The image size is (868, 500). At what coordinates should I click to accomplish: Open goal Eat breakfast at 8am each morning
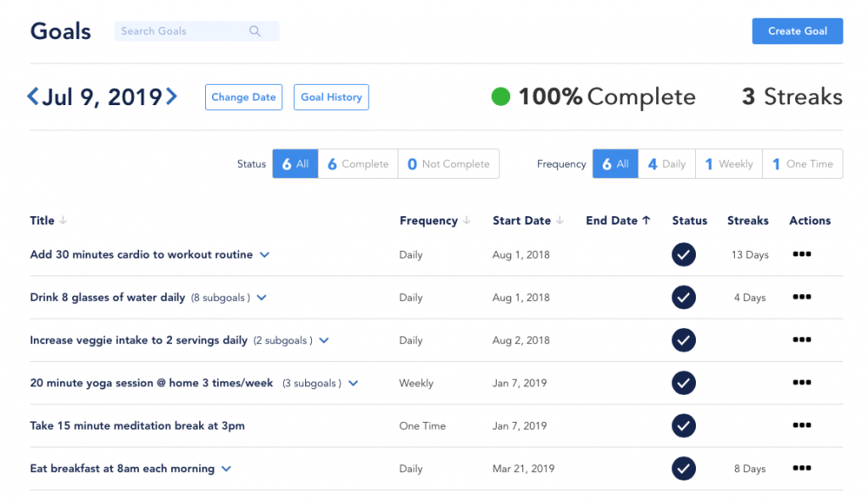(x=122, y=469)
